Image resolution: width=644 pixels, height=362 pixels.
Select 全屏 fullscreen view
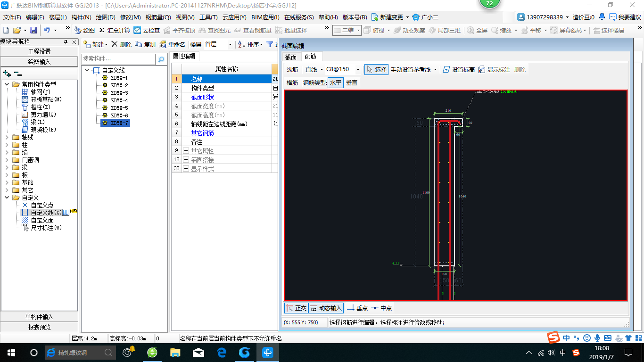pyautogui.click(x=477, y=30)
